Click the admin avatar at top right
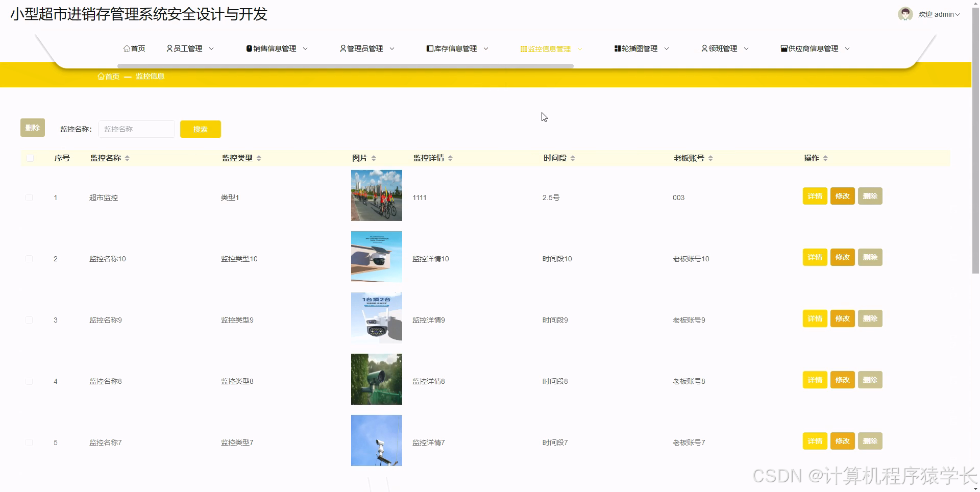The image size is (980, 492). tap(904, 14)
